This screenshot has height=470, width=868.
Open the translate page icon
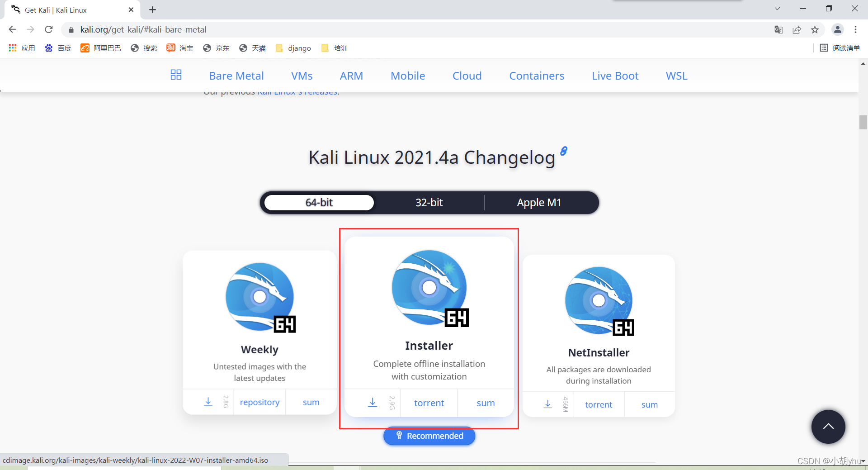click(778, 30)
